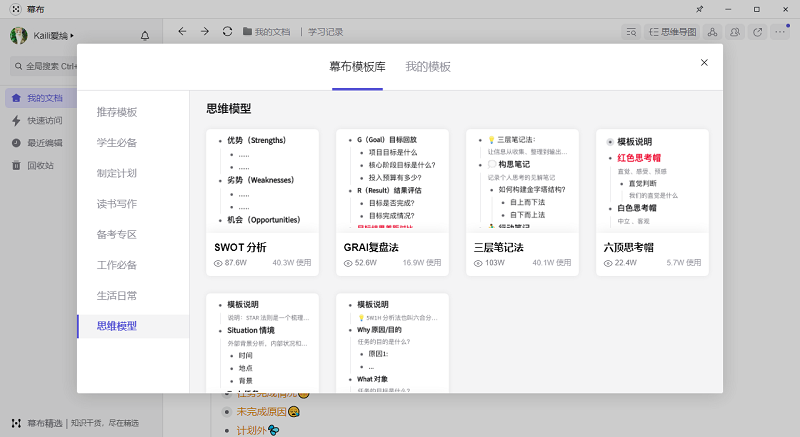Click the share export icon in toolbar
Image resolution: width=800 pixels, height=437 pixels.
[758, 32]
